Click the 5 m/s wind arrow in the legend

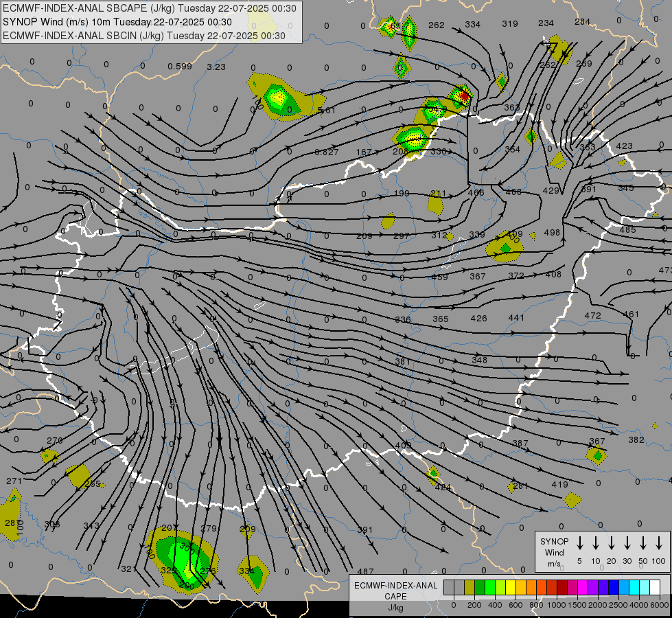coord(579,542)
